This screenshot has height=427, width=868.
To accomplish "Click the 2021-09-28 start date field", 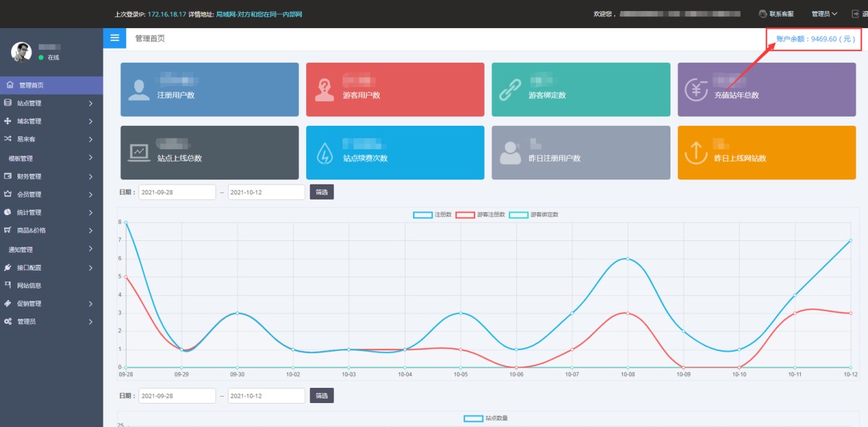I will pos(176,192).
